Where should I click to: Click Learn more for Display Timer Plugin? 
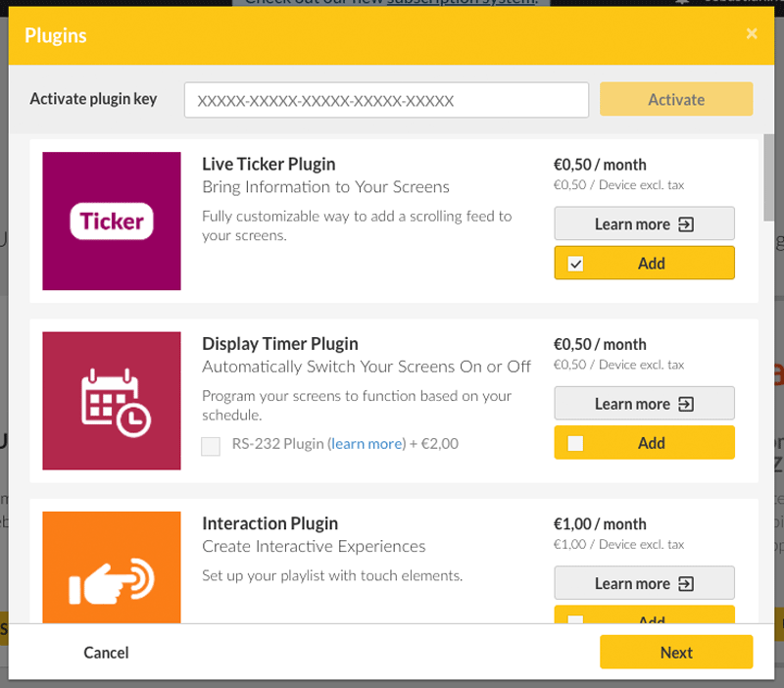(644, 403)
